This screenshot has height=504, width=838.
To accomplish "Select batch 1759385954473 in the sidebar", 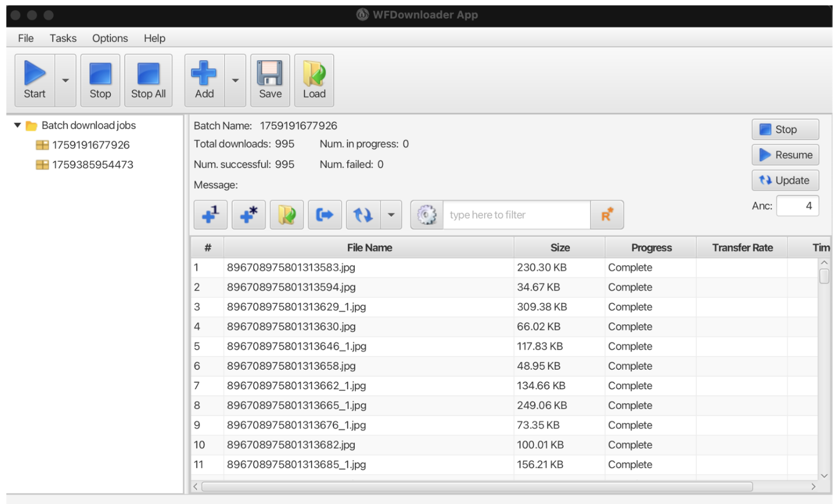I will tap(92, 164).
